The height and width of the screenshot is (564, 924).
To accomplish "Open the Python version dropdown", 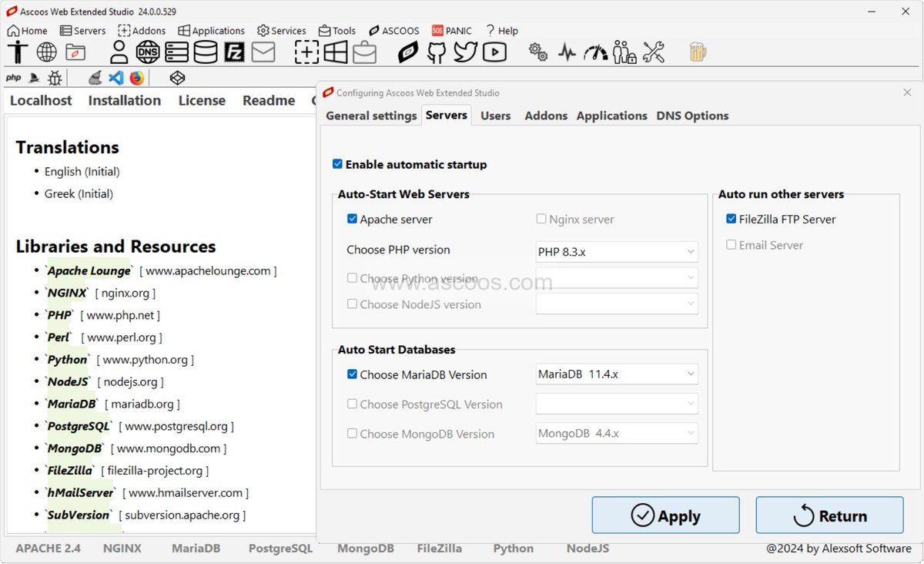I will tap(617, 277).
